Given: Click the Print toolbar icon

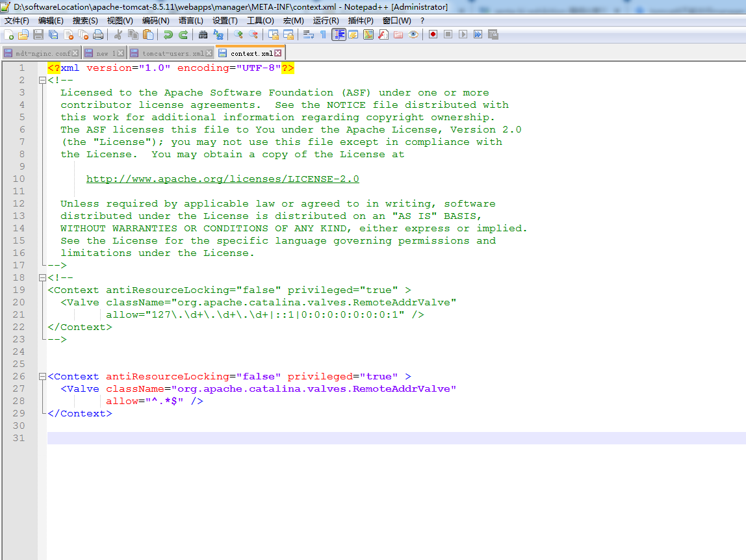Looking at the screenshot, I should [98, 34].
